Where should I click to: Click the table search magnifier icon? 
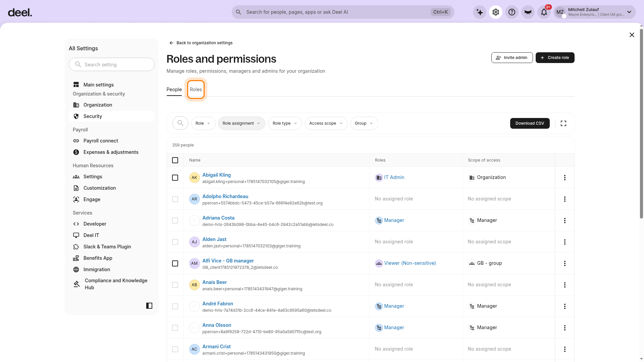click(180, 123)
